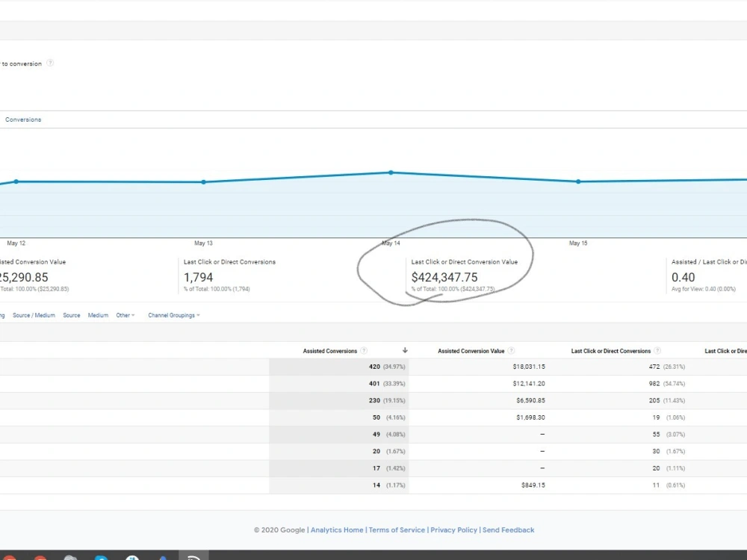Select the Source / Medium dimension
This screenshot has width=747, height=560.
[x=34, y=315]
